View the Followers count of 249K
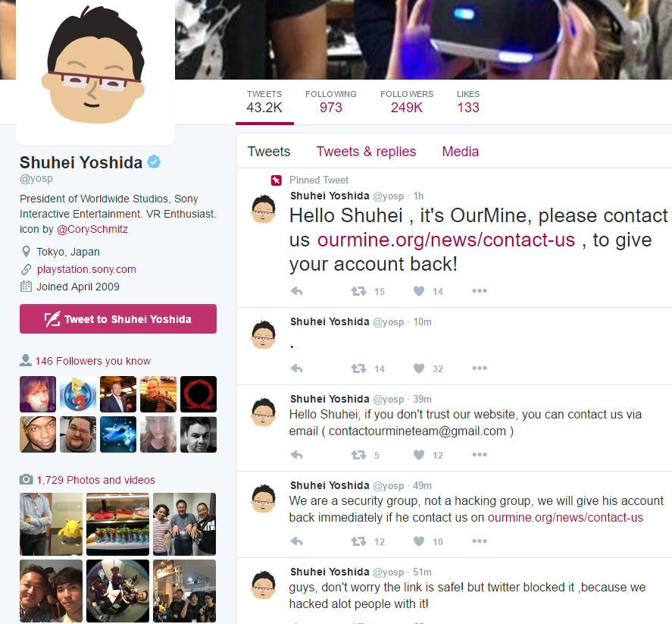 click(x=407, y=102)
